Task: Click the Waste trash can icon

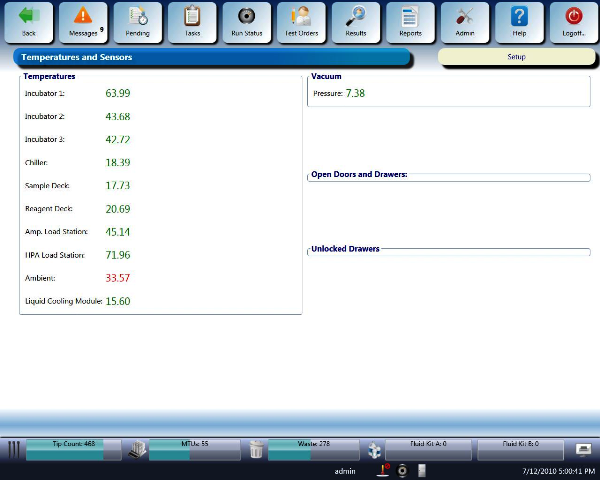Action: pos(256,450)
